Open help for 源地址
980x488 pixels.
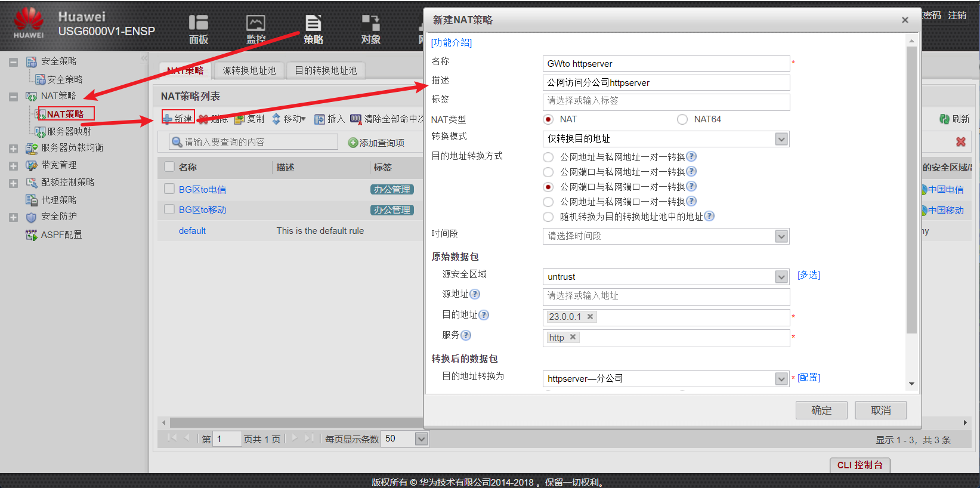[475, 294]
